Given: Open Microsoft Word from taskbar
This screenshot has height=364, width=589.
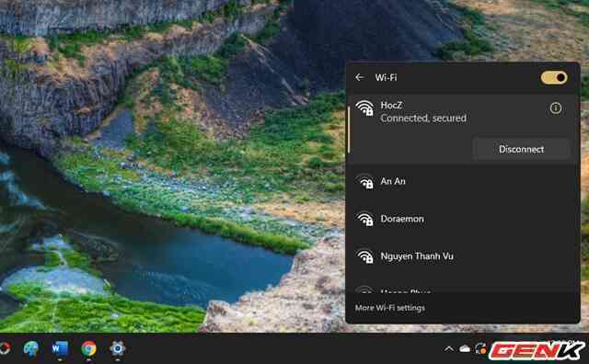Looking at the screenshot, I should point(60,348).
